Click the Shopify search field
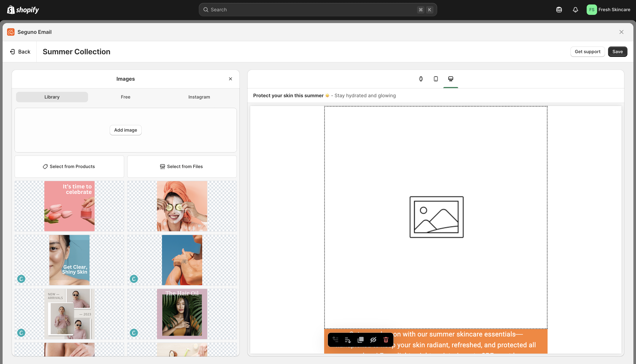The width and height of the screenshot is (636, 364). point(318,10)
